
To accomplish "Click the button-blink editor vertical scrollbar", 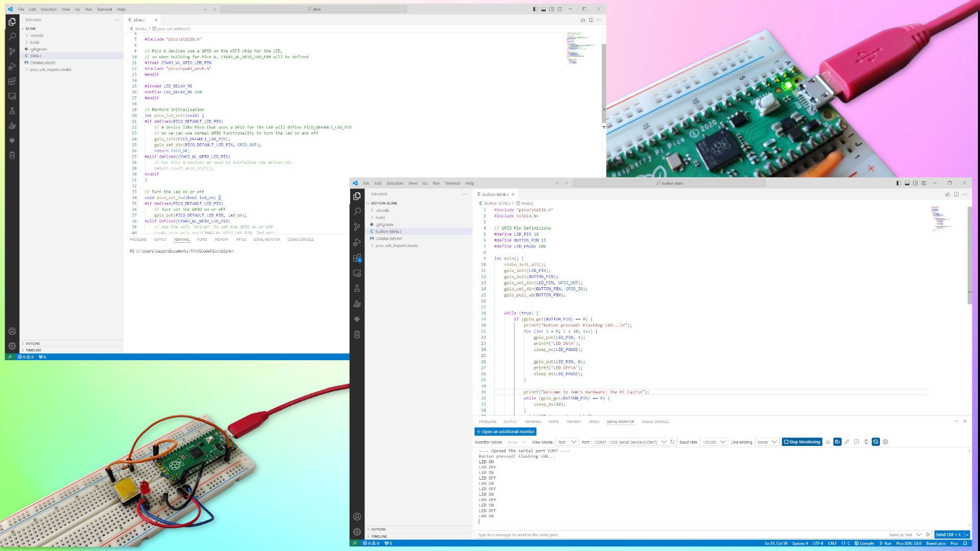I will click(969, 255).
